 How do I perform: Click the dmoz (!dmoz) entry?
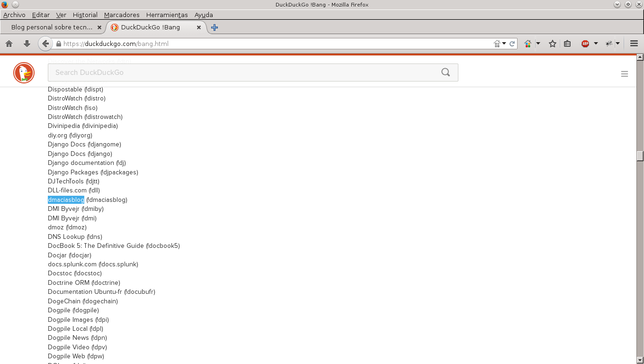pyautogui.click(x=67, y=227)
